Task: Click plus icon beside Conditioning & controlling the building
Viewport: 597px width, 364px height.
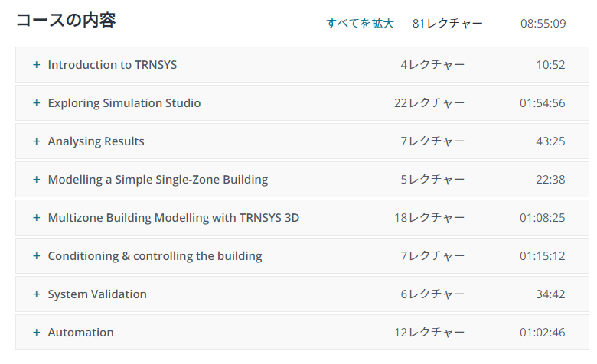Action: (37, 256)
